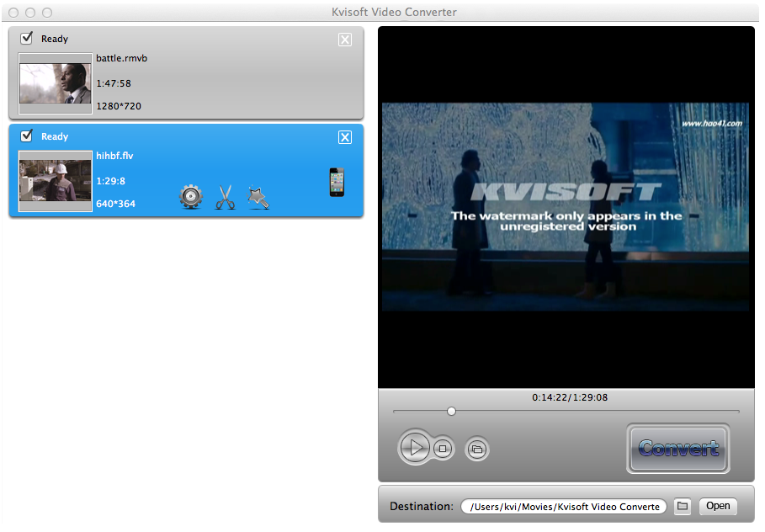Remove battle.rmvb with its X button
The image size is (765, 532).
345,40
